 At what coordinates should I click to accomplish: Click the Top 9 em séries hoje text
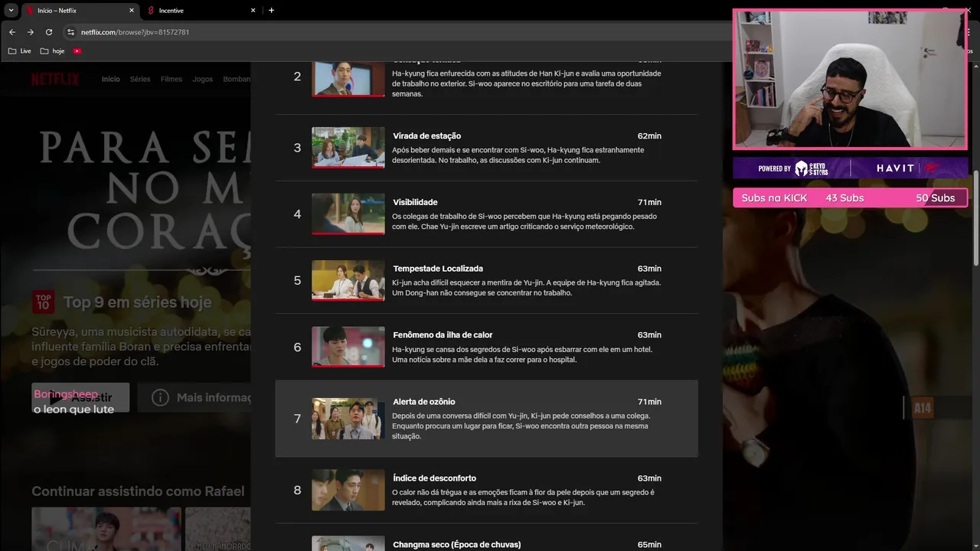(x=137, y=302)
